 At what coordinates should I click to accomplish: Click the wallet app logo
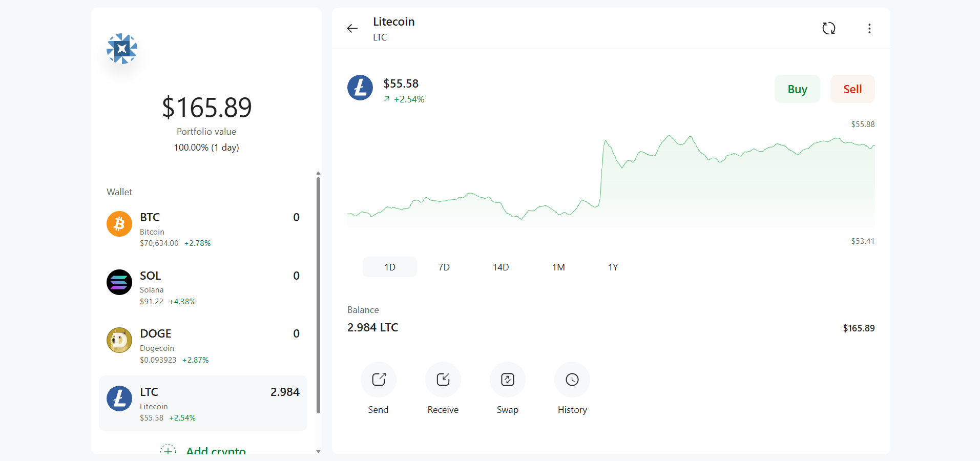[122, 49]
